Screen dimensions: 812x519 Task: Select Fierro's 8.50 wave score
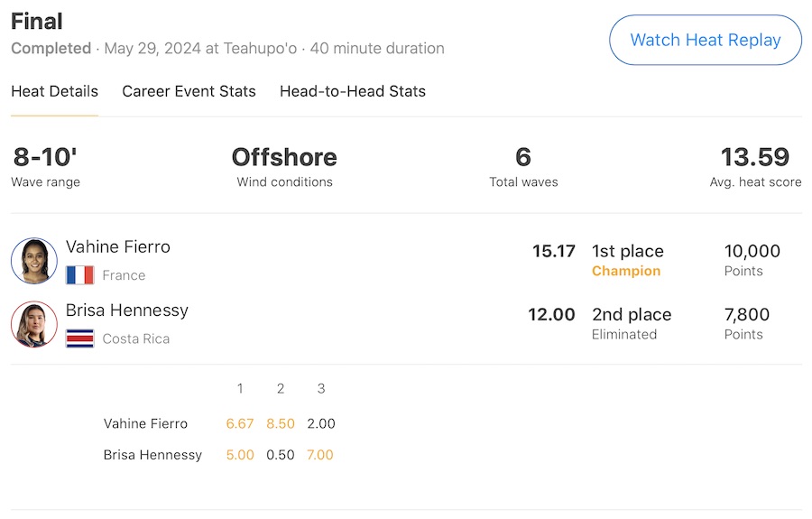[281, 423]
